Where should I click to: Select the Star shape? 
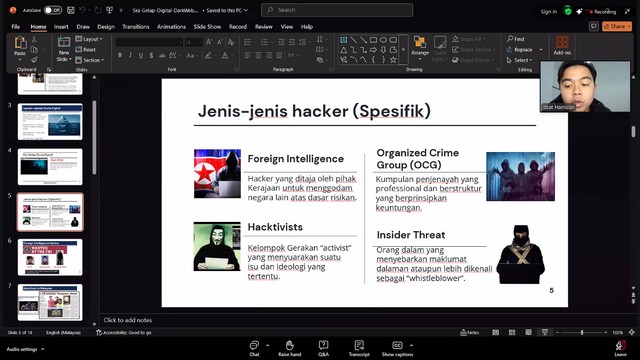393,60
